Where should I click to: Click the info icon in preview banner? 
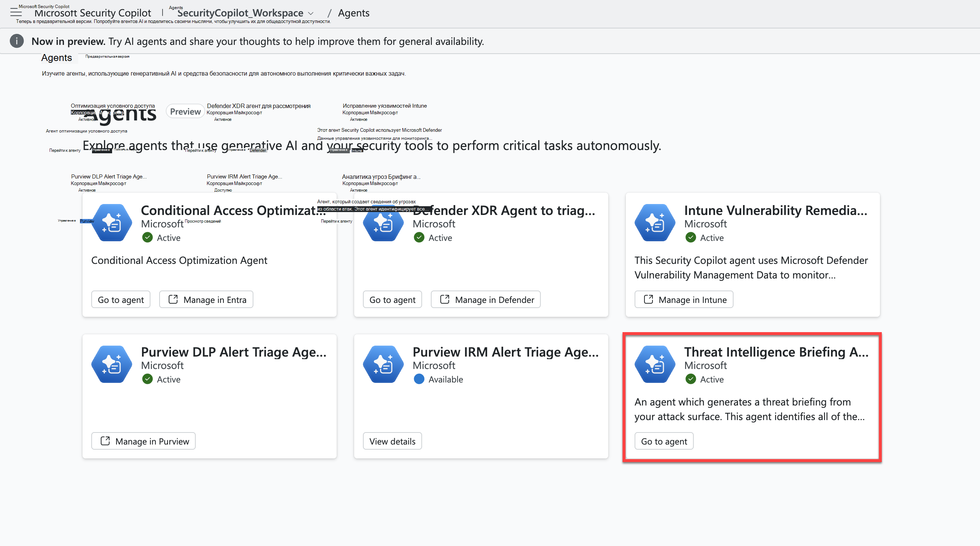pyautogui.click(x=17, y=41)
